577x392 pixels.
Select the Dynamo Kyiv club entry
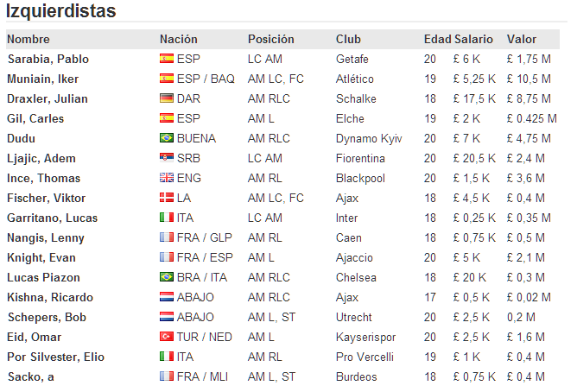pos(369,138)
